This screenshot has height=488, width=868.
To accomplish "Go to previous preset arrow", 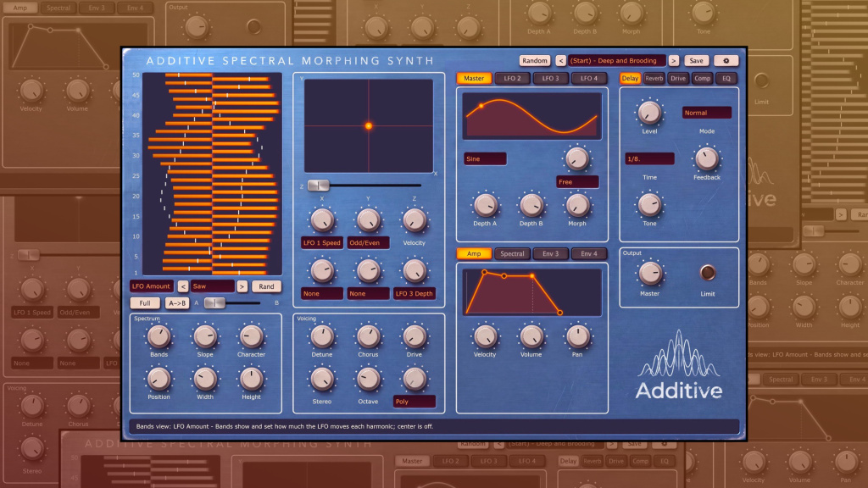I will tap(561, 61).
